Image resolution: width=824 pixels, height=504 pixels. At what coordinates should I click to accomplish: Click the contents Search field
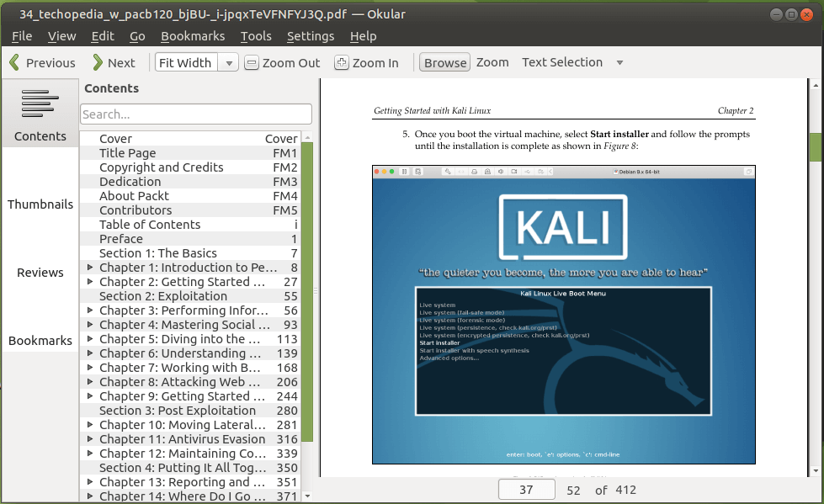196,114
